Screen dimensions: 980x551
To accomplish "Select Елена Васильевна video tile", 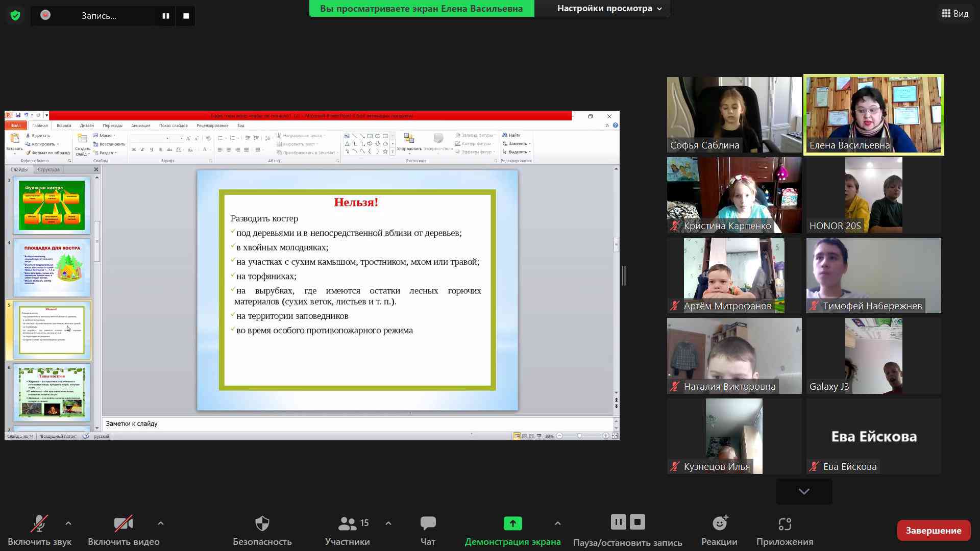I will pyautogui.click(x=873, y=114).
